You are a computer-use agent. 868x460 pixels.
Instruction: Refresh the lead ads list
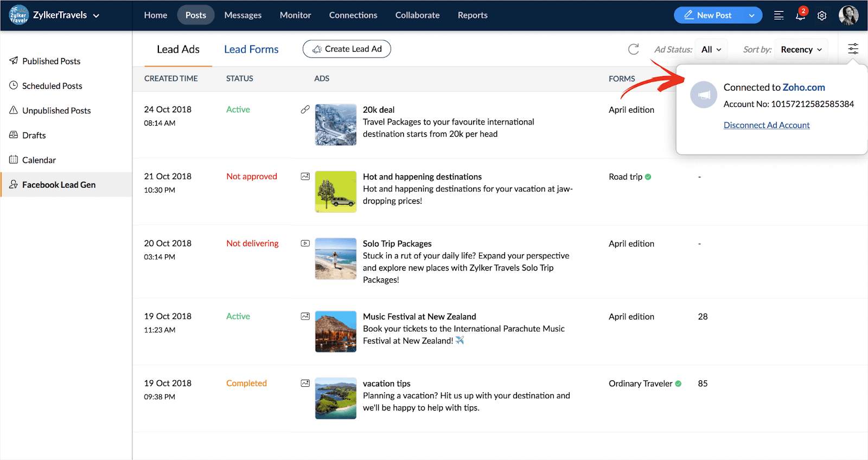coord(634,49)
